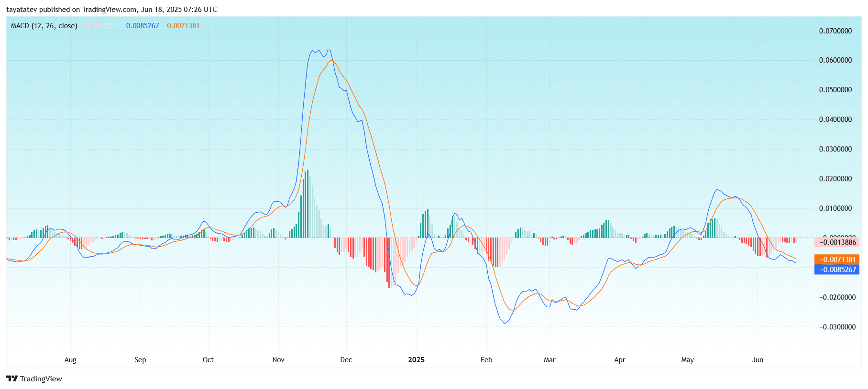The width and height of the screenshot is (868, 389).
Task: Click the TradingView logo icon
Action: click(x=12, y=378)
